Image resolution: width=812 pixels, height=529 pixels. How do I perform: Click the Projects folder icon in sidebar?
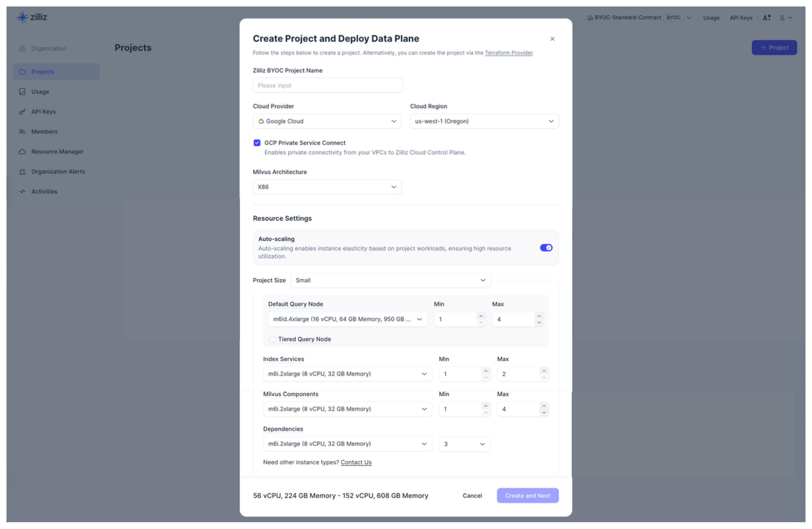[22, 72]
